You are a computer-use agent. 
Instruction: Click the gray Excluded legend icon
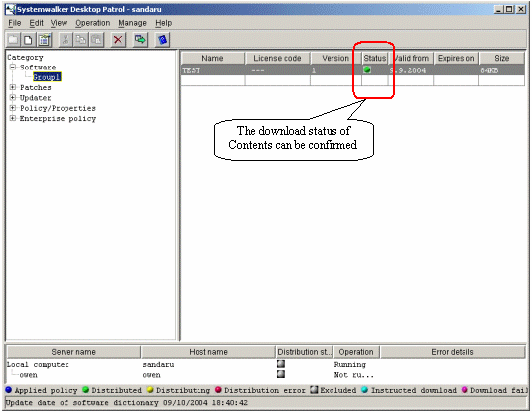[315, 390]
